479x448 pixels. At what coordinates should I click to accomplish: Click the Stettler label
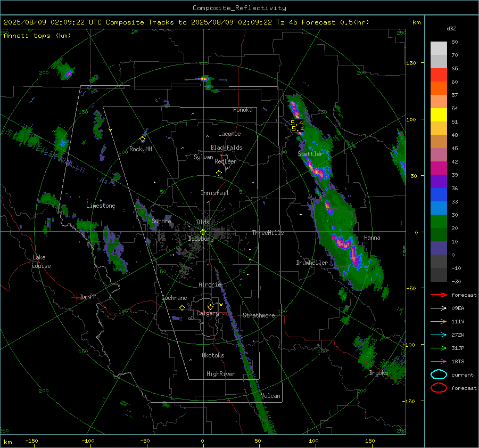(x=310, y=154)
